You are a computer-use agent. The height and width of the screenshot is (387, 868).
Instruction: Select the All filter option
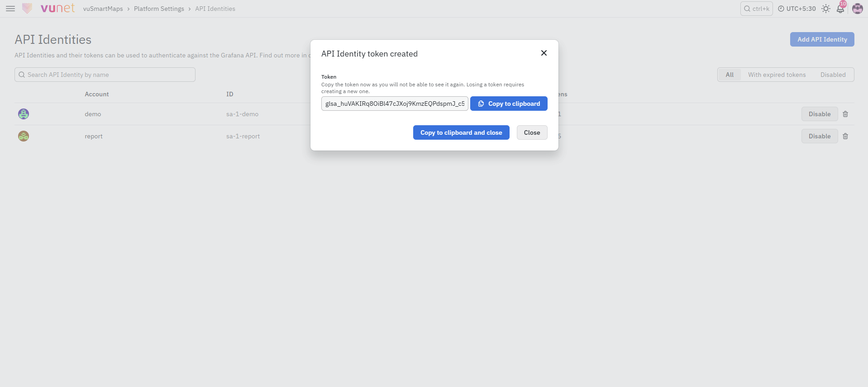[x=730, y=75]
